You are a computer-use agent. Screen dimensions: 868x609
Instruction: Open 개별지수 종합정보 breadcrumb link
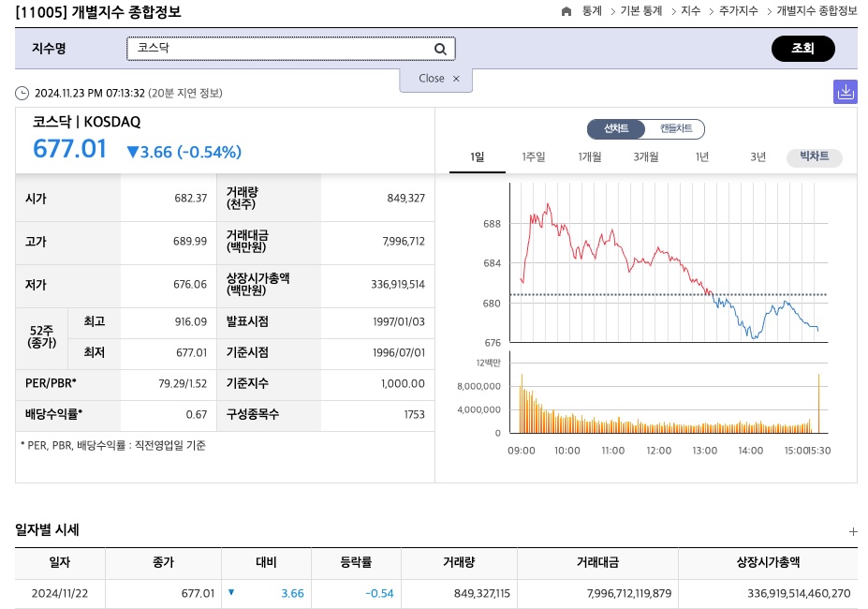click(x=817, y=11)
